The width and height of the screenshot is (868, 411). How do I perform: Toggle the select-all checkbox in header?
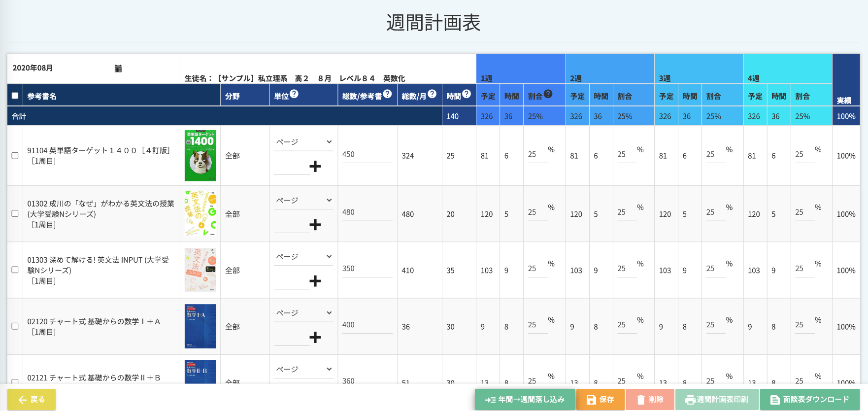[15, 96]
